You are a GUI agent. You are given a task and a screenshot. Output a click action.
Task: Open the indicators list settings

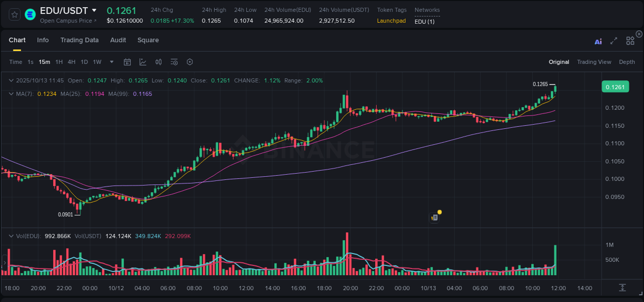click(174, 62)
